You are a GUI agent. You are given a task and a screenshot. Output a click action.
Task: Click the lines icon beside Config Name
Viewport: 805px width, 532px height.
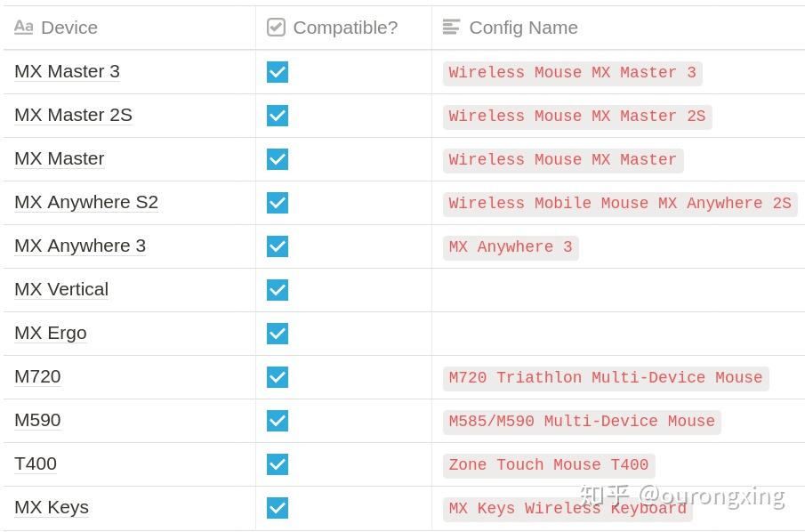(x=451, y=28)
